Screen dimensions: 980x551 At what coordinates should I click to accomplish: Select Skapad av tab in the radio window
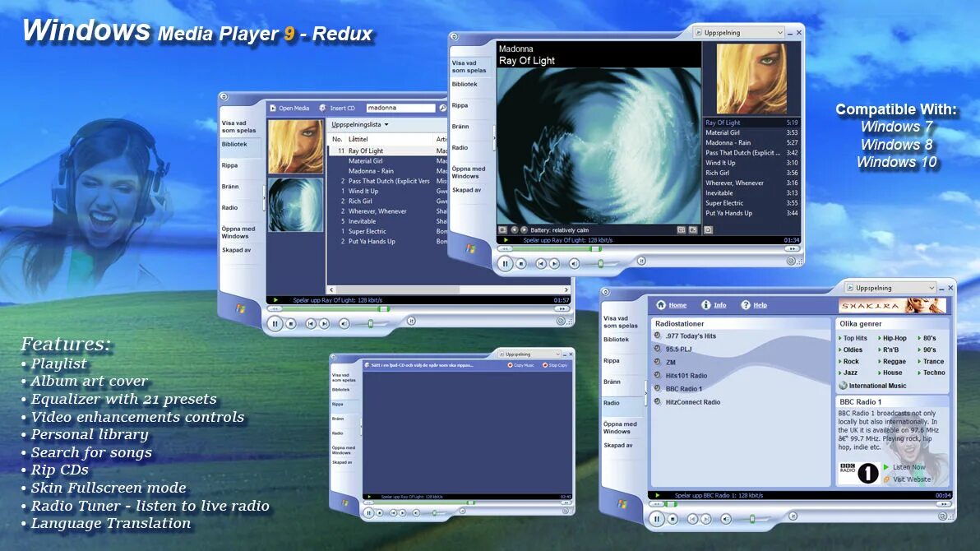(x=618, y=445)
